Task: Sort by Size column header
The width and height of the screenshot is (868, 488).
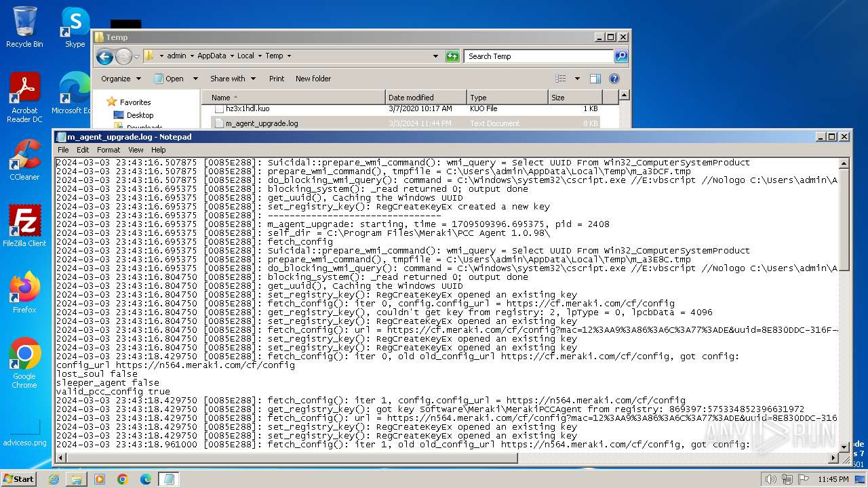Action: [x=575, y=98]
